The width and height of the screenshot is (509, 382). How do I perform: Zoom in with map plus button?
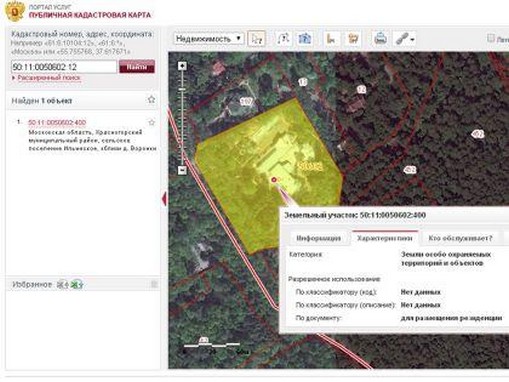click(182, 66)
